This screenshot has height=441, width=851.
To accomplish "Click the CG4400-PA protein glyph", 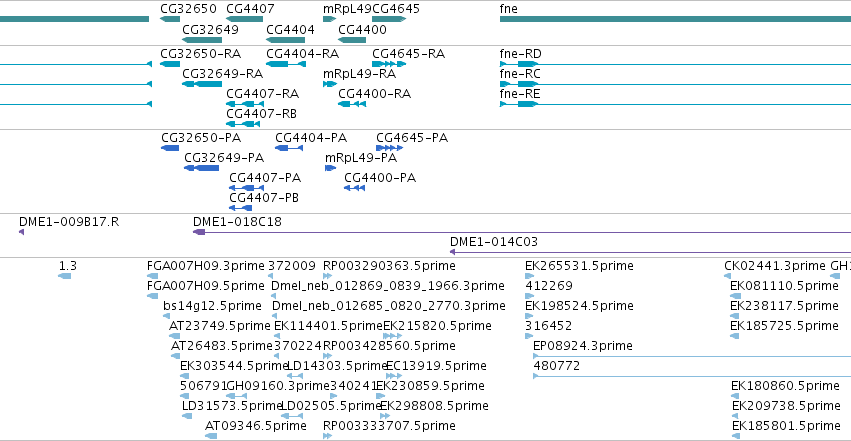I will pos(354,188).
